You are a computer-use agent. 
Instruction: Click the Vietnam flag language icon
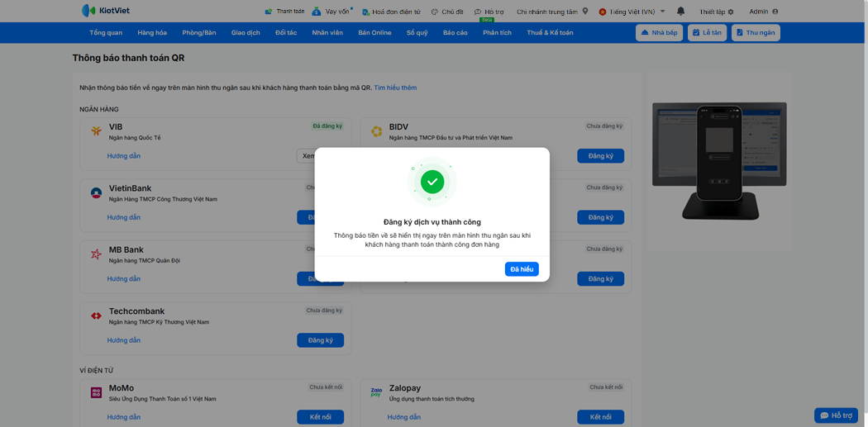pyautogui.click(x=603, y=12)
